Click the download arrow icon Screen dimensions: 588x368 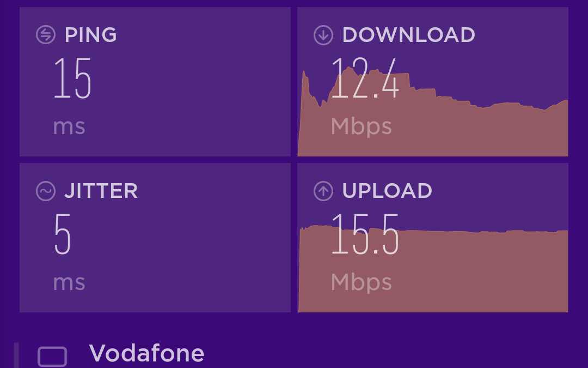(x=323, y=35)
